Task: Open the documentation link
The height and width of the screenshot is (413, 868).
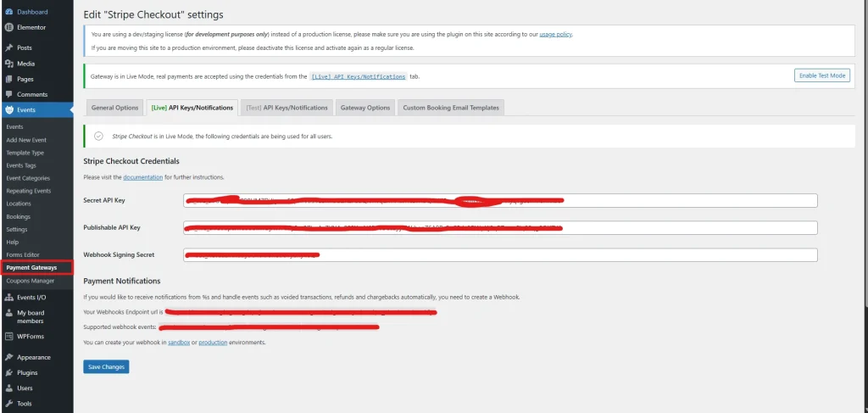Action: (142, 177)
